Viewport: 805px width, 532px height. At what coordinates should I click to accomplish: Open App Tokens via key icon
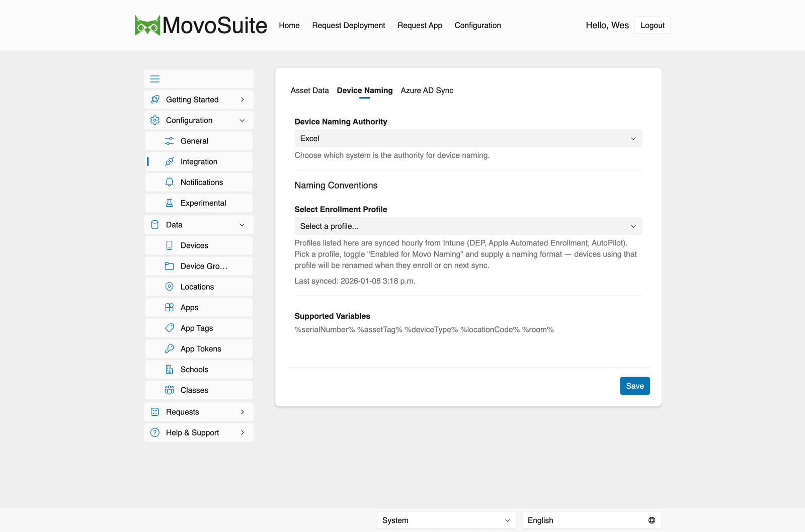coord(170,348)
